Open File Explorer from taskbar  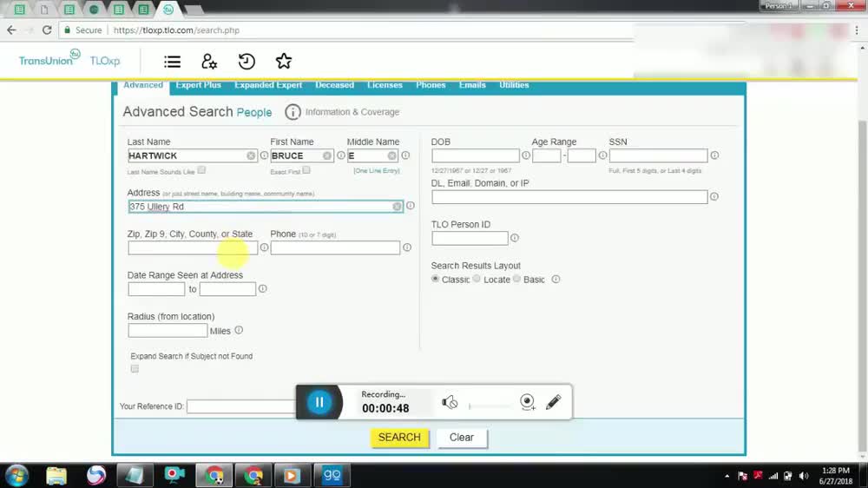(x=56, y=475)
